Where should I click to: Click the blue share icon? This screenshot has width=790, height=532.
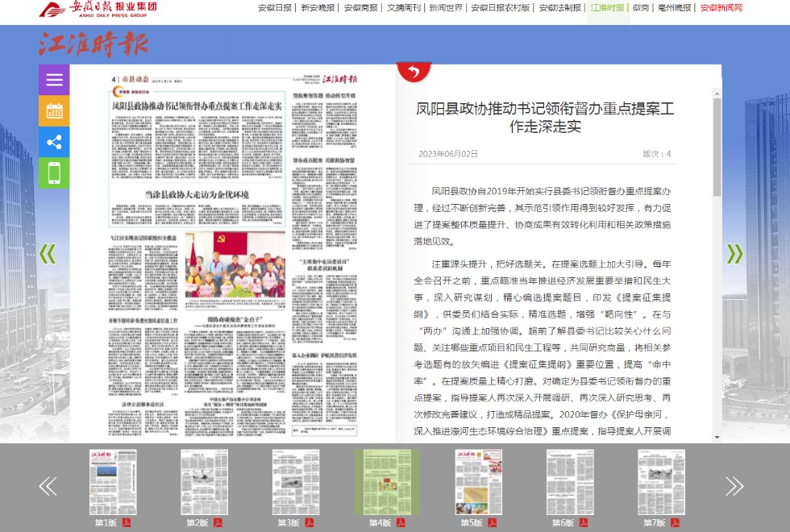click(x=54, y=143)
